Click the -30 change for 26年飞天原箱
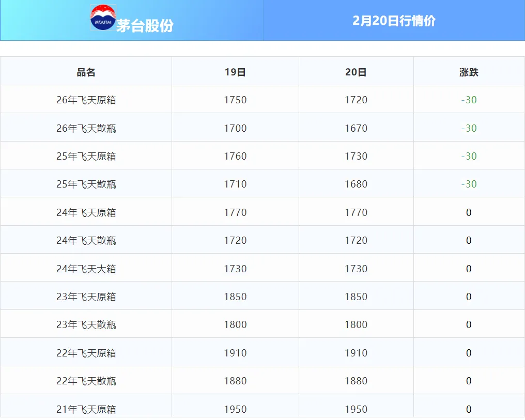Screen dimensions: 525x420 point(469,100)
